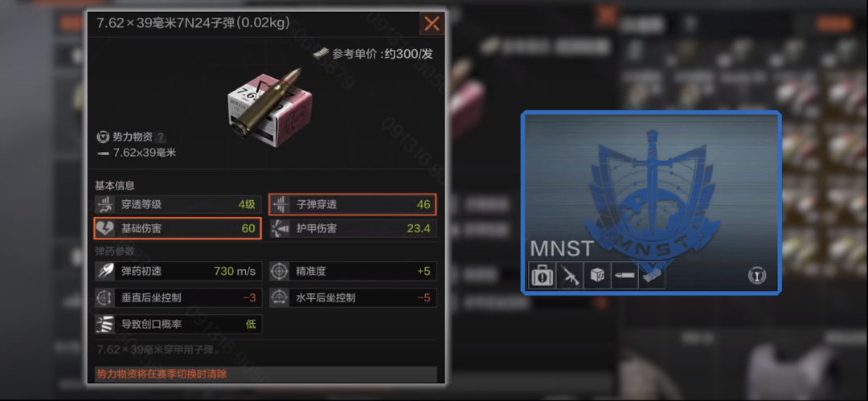The width and height of the screenshot is (868, 401).
Task: Select the penetration level 4 stat row
Action: [178, 204]
